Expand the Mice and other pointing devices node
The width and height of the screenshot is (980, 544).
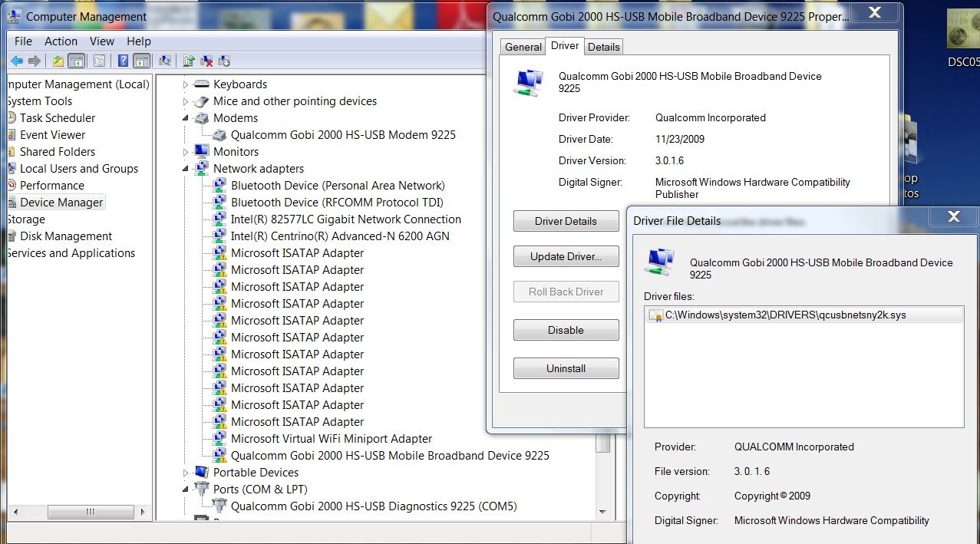[x=186, y=101]
